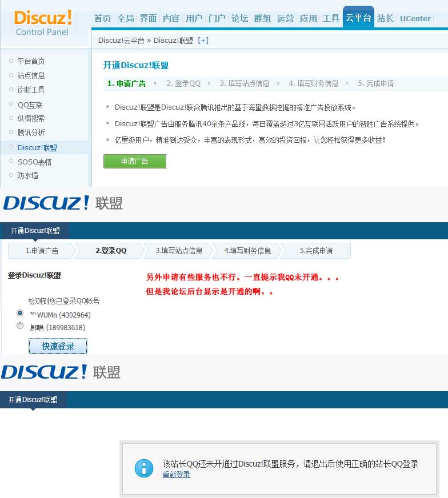Go to 平台首页 in sidebar
448x498 pixels.
(31, 61)
